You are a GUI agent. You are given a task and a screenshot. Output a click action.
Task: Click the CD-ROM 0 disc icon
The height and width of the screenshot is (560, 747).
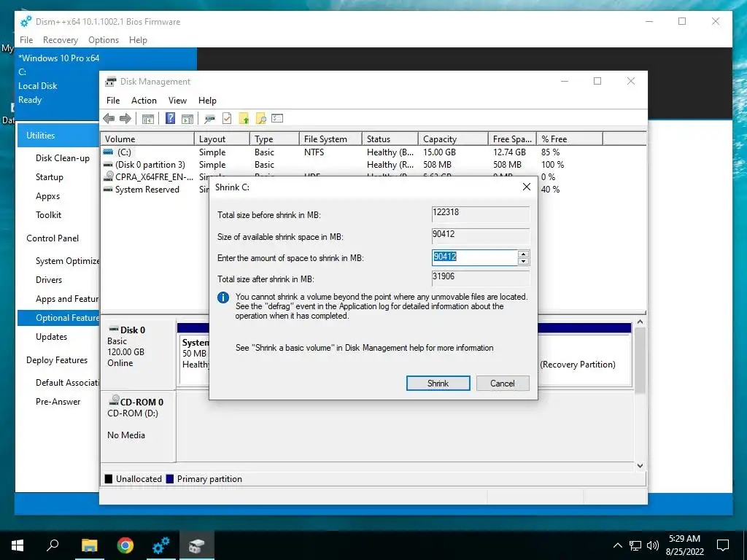114,400
